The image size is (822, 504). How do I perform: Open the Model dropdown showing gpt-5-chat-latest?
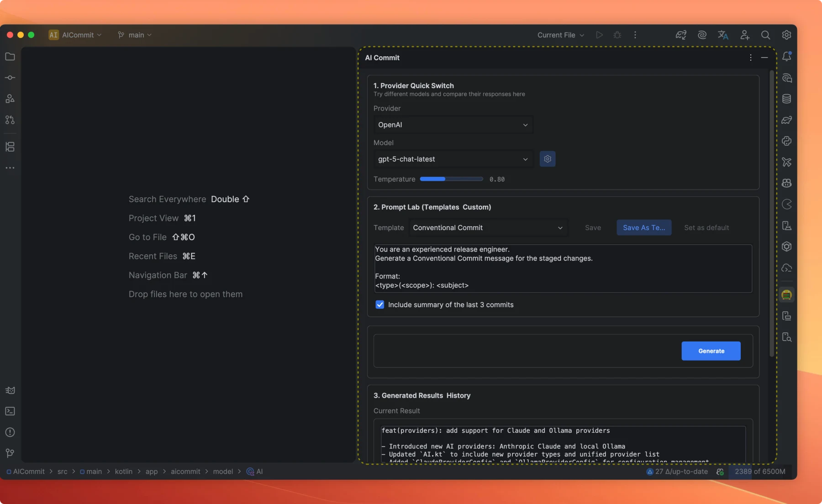453,159
